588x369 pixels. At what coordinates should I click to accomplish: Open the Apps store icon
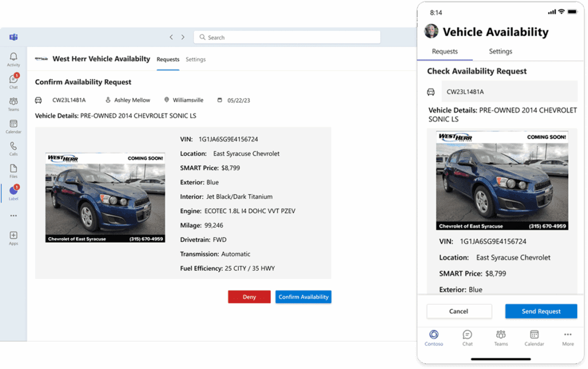[x=13, y=237]
